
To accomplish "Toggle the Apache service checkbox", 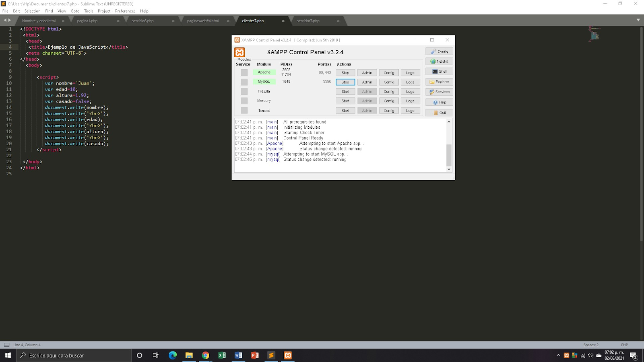I will coord(244,72).
